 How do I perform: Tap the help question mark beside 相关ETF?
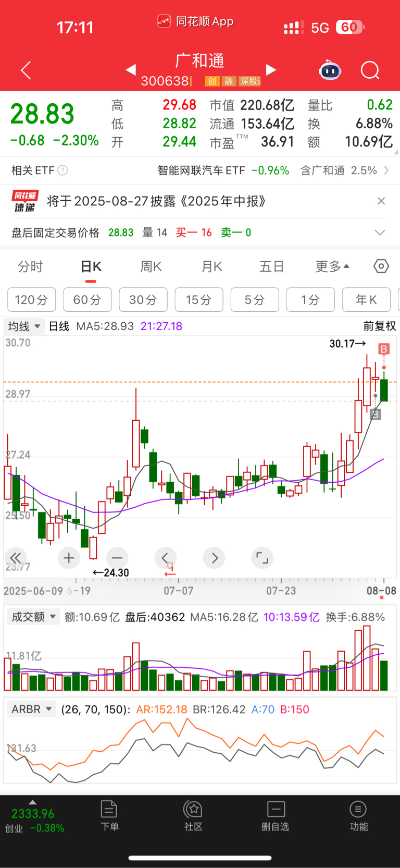pyautogui.click(x=63, y=170)
